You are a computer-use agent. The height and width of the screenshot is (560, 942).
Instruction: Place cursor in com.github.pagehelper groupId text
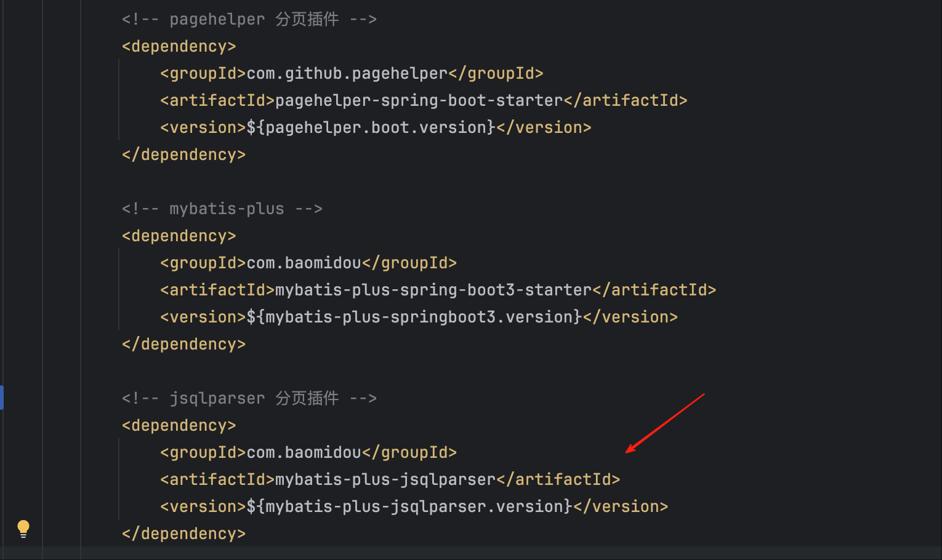[347, 74]
